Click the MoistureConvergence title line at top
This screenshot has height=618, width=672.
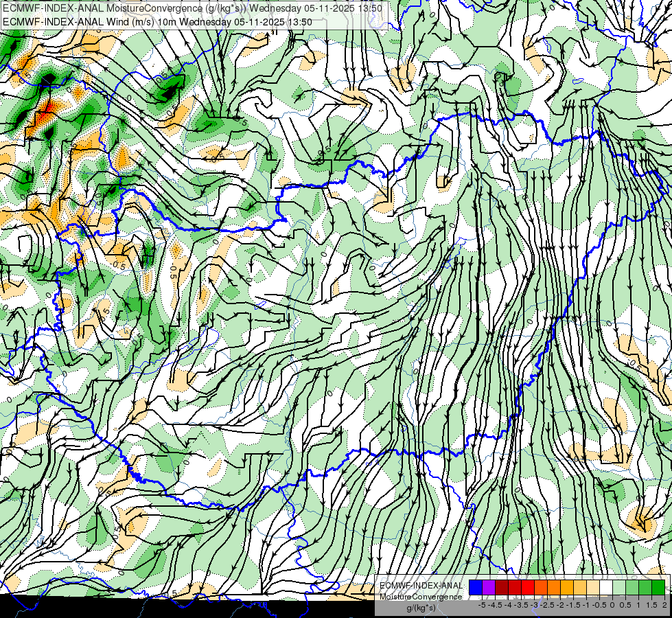(x=192, y=8)
